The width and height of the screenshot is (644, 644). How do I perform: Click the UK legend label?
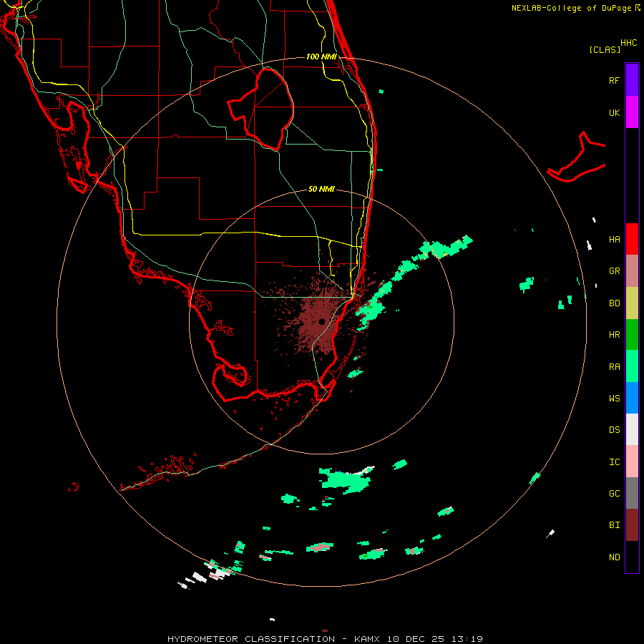[614, 112]
